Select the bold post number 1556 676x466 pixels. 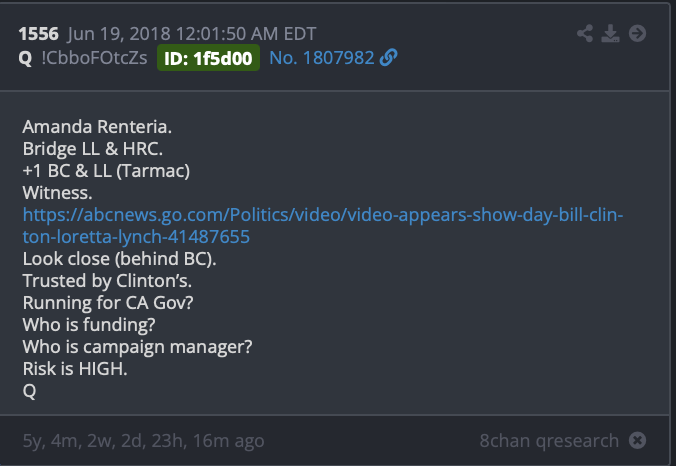38,34
